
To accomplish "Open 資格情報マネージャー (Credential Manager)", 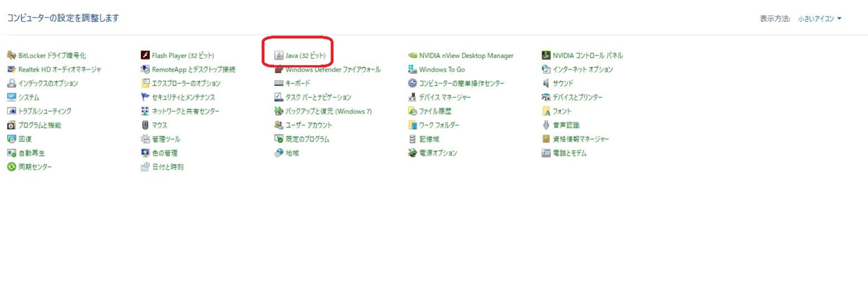I will tap(576, 139).
